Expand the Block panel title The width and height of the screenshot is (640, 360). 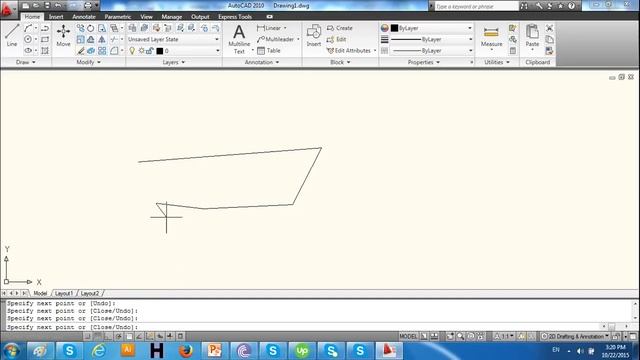point(340,62)
